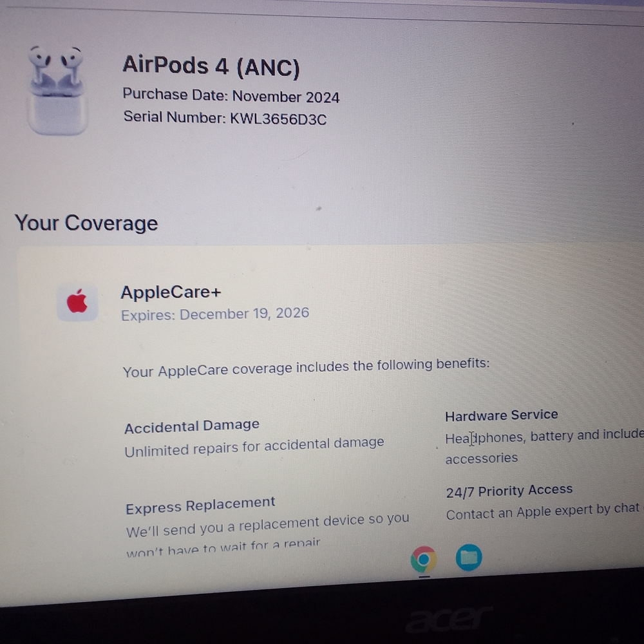Open the Files app shelf icon
Viewport: 644px width, 644px height.
tap(469, 557)
